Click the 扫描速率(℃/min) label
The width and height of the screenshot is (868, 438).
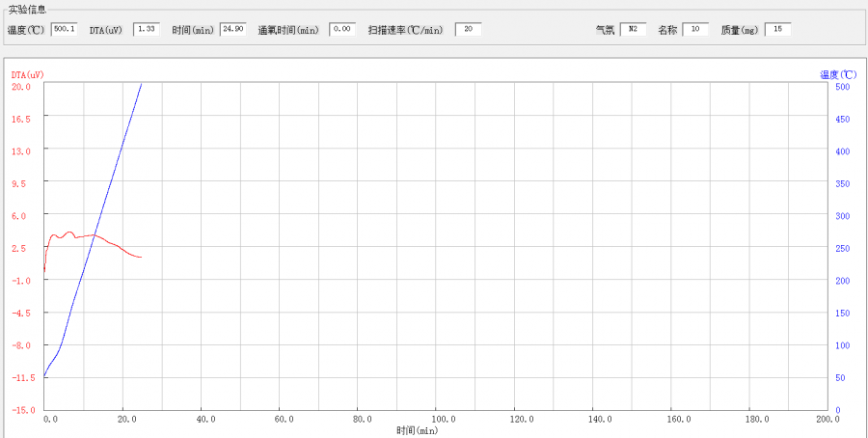(406, 30)
